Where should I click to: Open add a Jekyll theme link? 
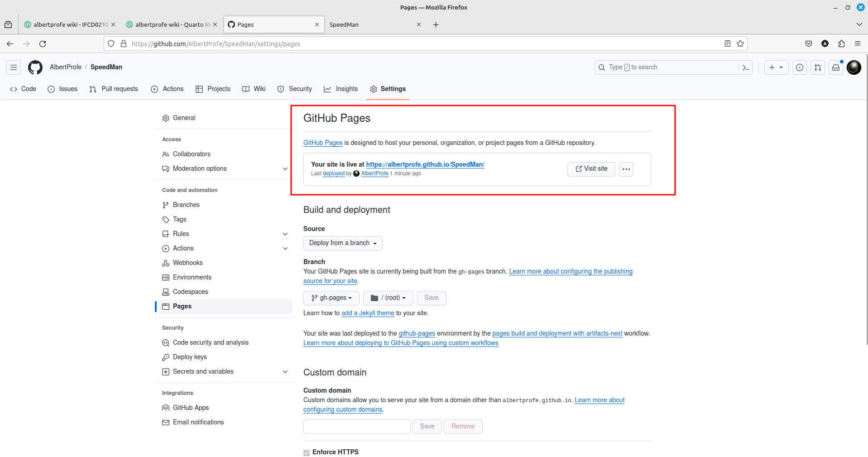[x=368, y=313]
